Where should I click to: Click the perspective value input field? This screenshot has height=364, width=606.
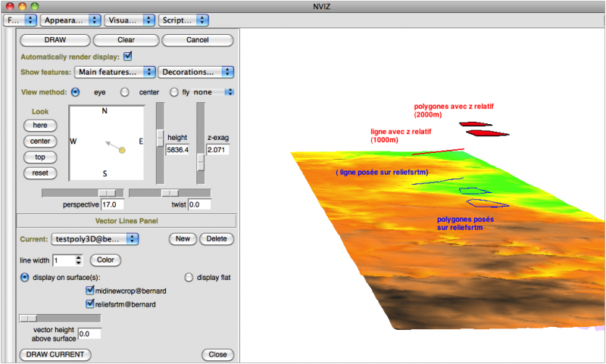click(x=113, y=205)
